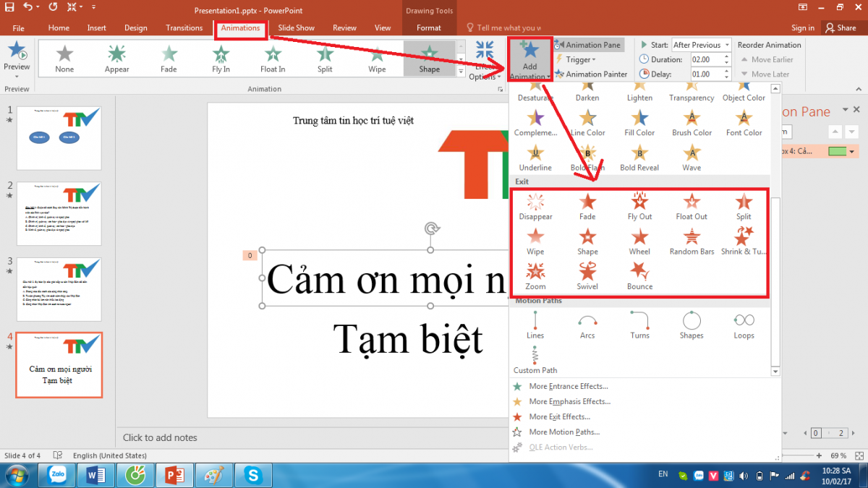Open the Add Animation dropdown
868x488 pixels.
pyautogui.click(x=530, y=60)
